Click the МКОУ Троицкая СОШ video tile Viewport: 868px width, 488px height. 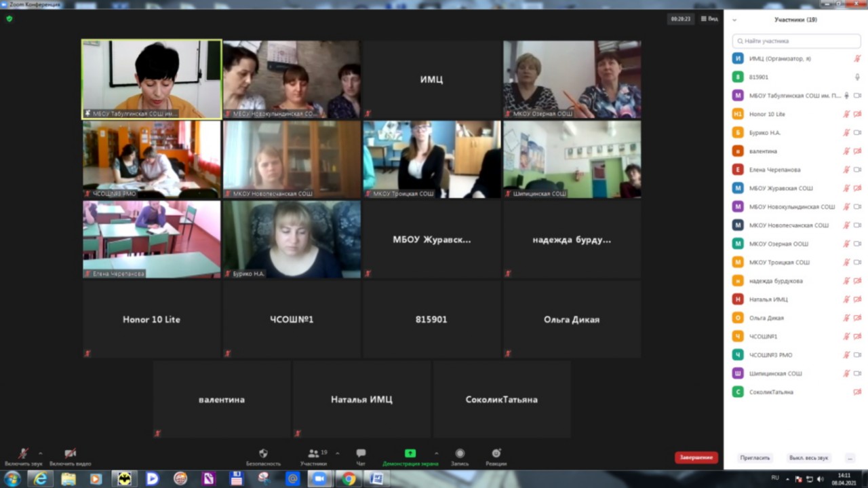click(x=432, y=159)
